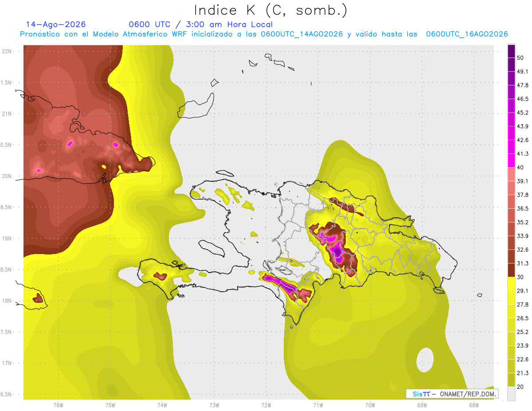The height and width of the screenshot is (411, 532).
Task: Pick the "76W" longitude label
Action: (58, 405)
